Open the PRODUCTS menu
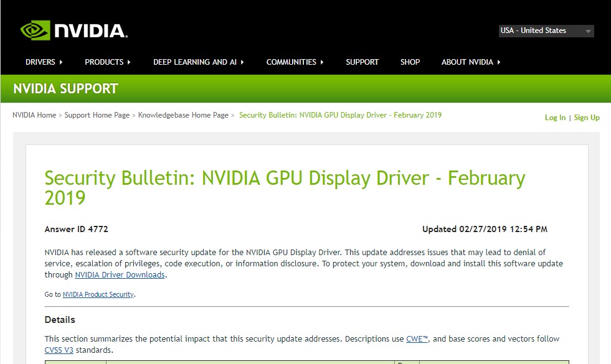This screenshot has height=364, width=611. click(104, 62)
